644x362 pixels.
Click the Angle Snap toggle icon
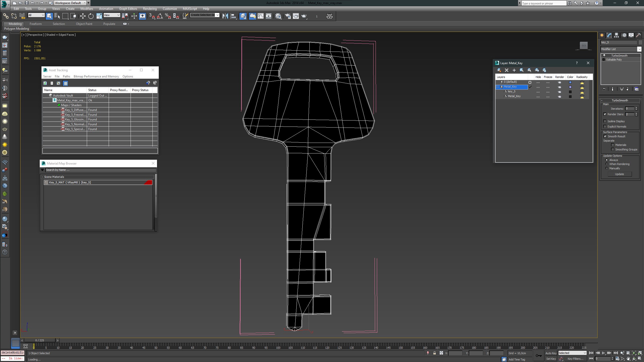coord(160,16)
